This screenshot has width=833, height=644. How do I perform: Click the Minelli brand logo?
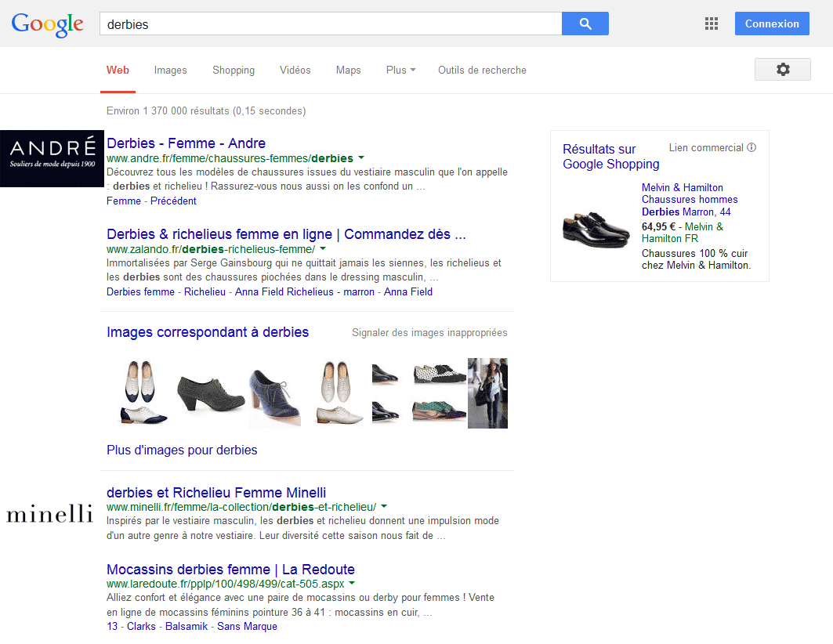click(x=49, y=513)
